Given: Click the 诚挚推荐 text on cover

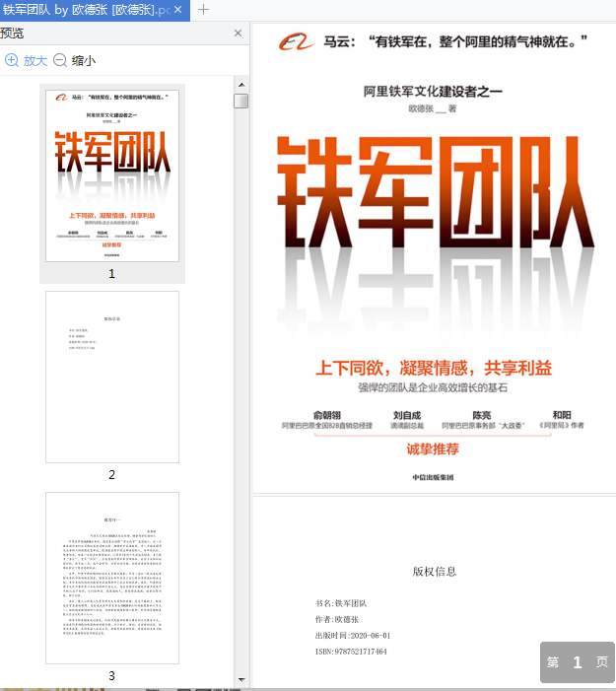Looking at the screenshot, I should tap(433, 449).
